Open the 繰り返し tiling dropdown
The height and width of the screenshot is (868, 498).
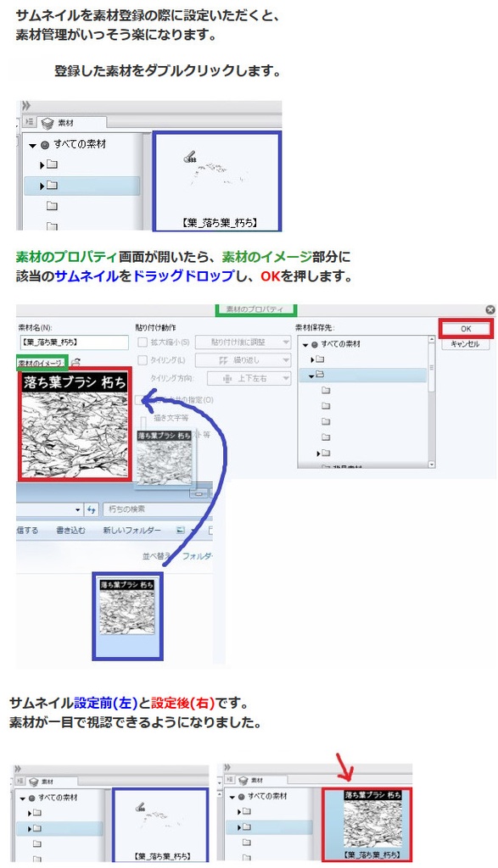pyautogui.click(x=243, y=360)
